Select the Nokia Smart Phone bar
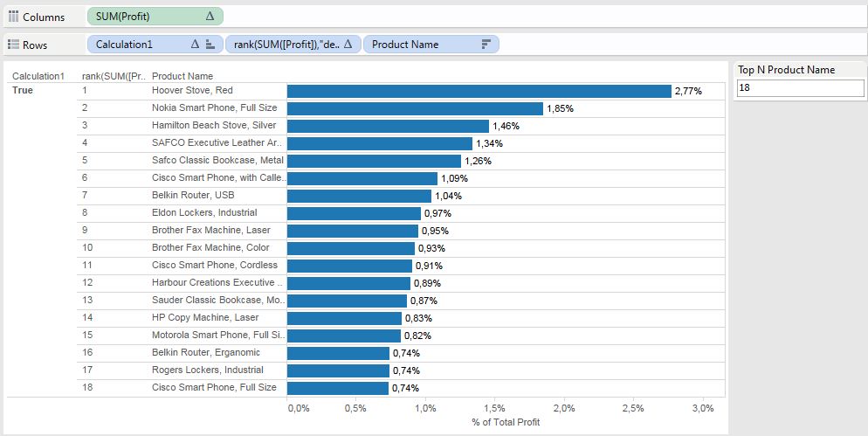868x436 pixels. (x=415, y=108)
